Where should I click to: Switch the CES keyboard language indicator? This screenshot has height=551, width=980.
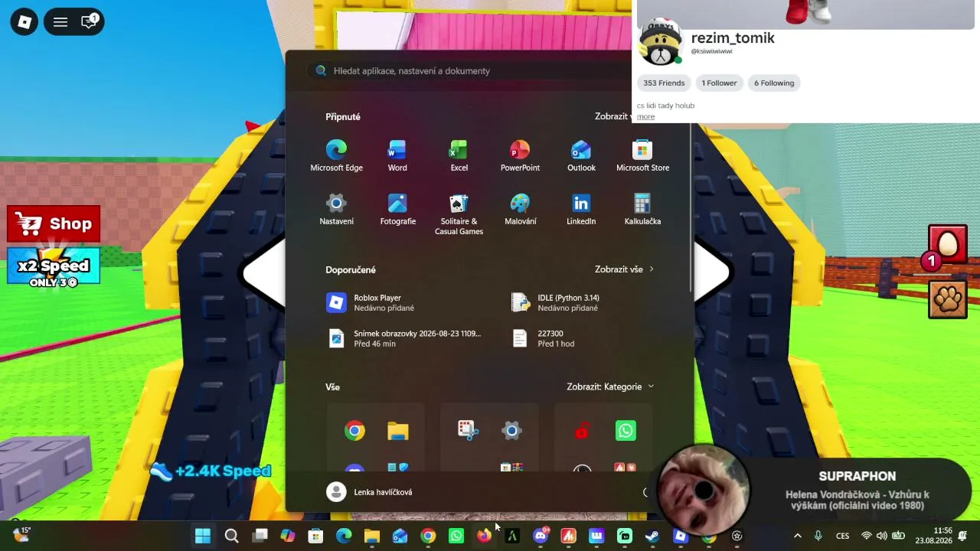[842, 536]
